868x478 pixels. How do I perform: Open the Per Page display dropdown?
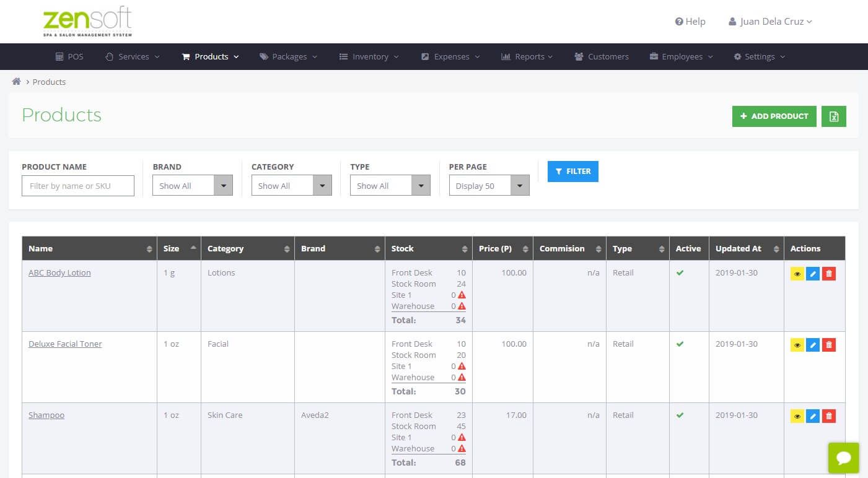point(489,186)
